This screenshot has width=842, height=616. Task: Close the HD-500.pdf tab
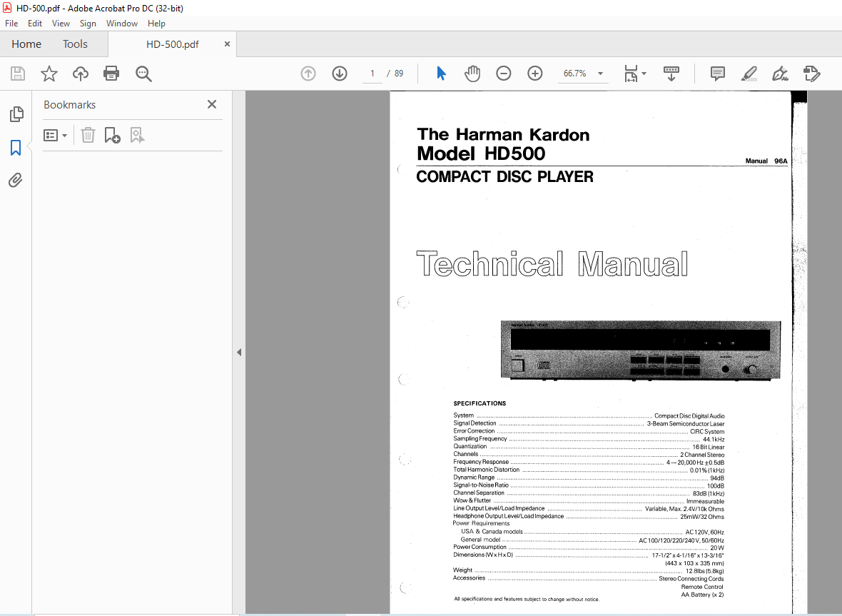coord(227,44)
